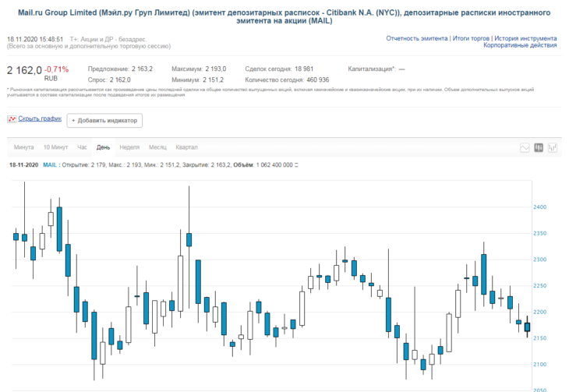Select OHLC bar chart type icon
Screen dimensions: 569x392
click(x=553, y=148)
